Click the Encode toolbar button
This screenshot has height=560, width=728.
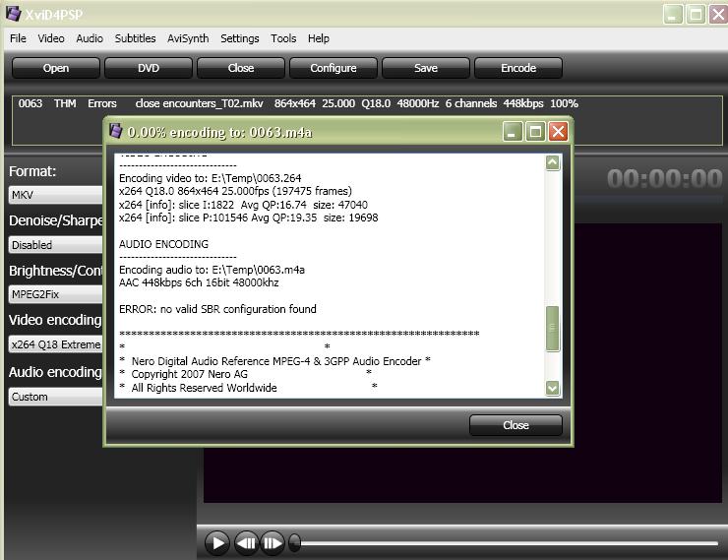point(518,68)
